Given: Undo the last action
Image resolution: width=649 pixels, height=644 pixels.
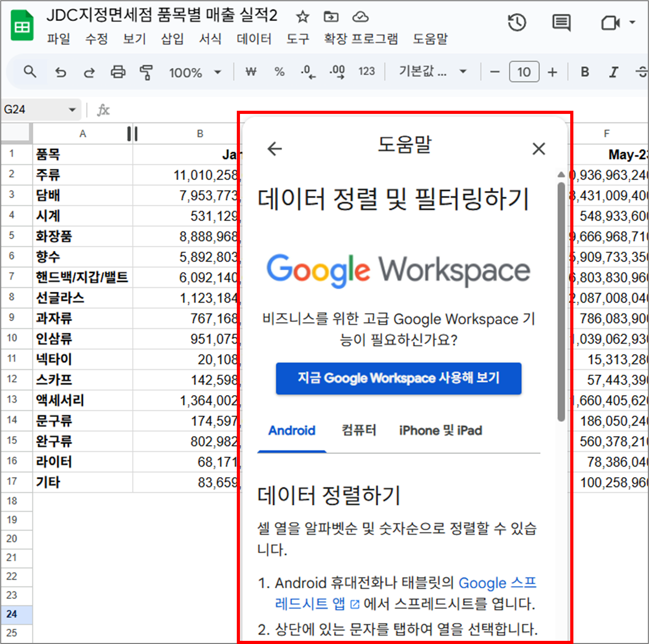Looking at the screenshot, I should 61,72.
